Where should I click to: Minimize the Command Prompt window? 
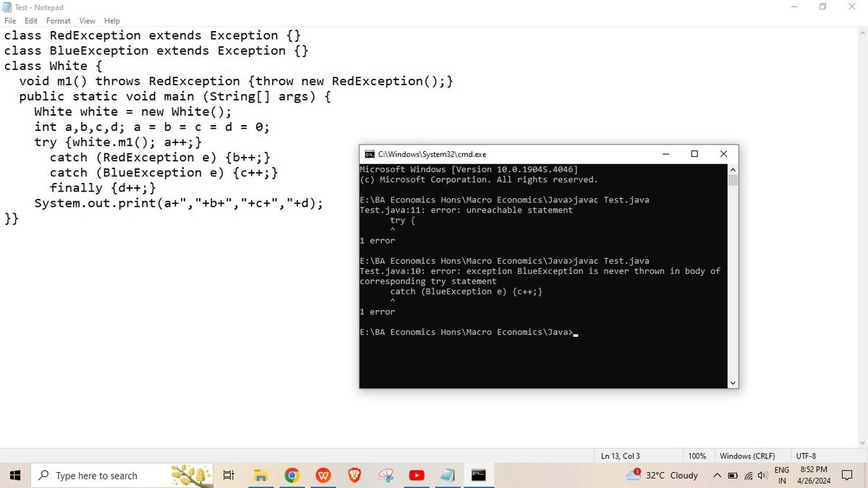tap(665, 154)
